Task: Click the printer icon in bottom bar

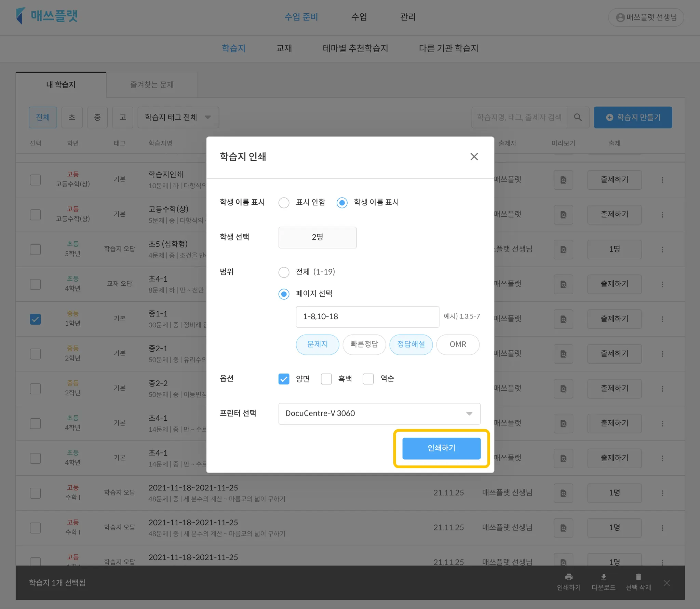Action: (569, 577)
